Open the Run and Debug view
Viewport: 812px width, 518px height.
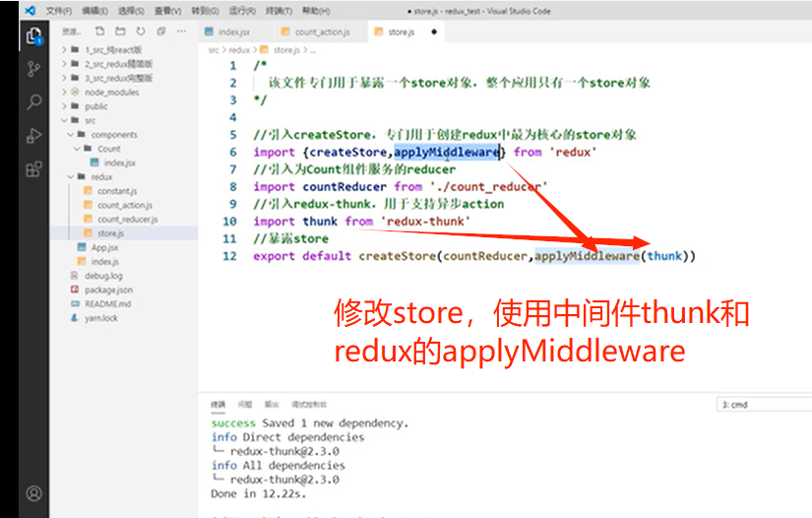(33, 135)
